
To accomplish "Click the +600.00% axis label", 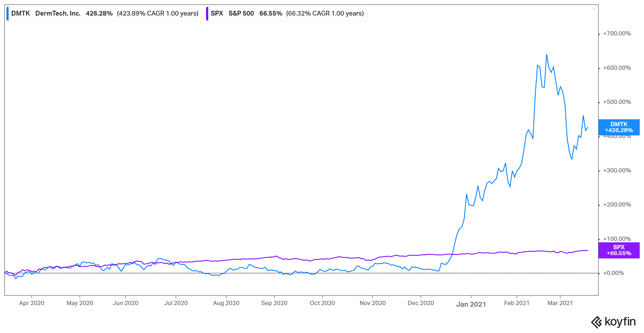I will (x=617, y=68).
